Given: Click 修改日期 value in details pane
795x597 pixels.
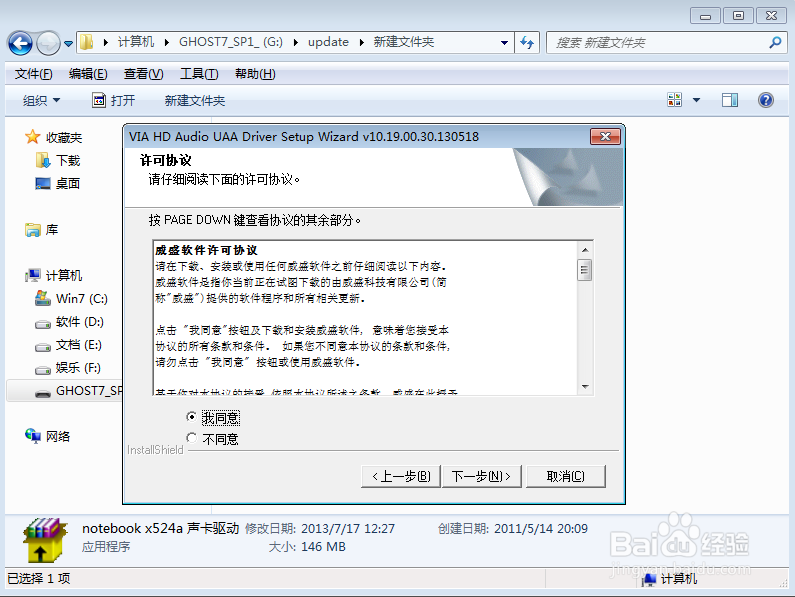Looking at the screenshot, I should [x=348, y=529].
